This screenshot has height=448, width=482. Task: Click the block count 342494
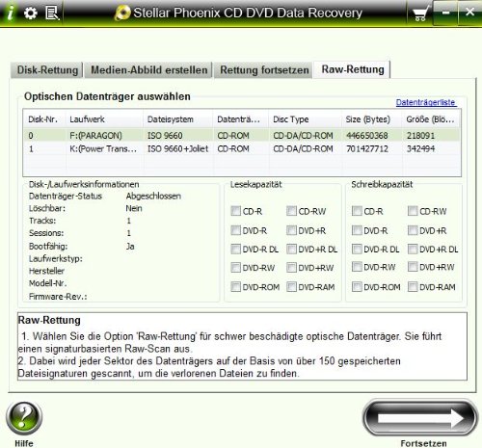[420, 148]
